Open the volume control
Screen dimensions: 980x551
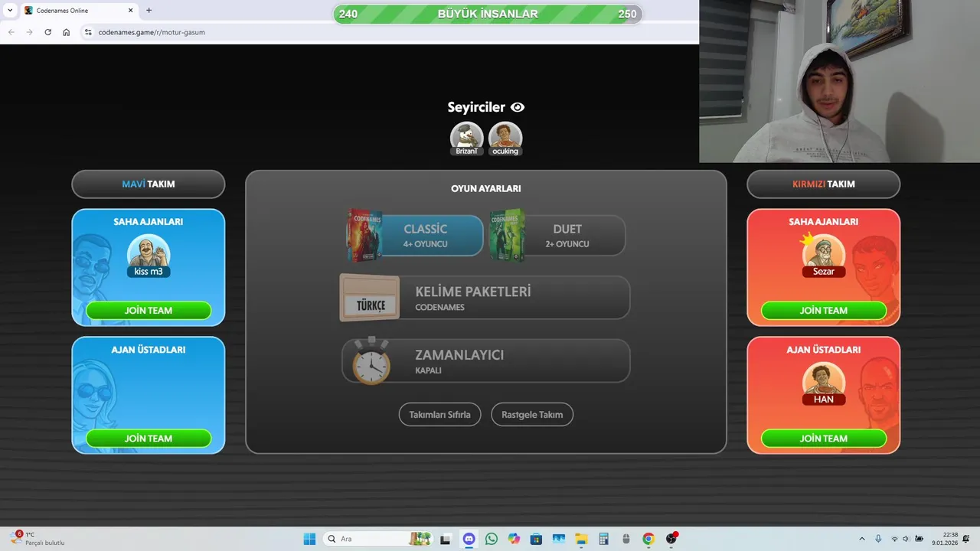click(x=906, y=539)
